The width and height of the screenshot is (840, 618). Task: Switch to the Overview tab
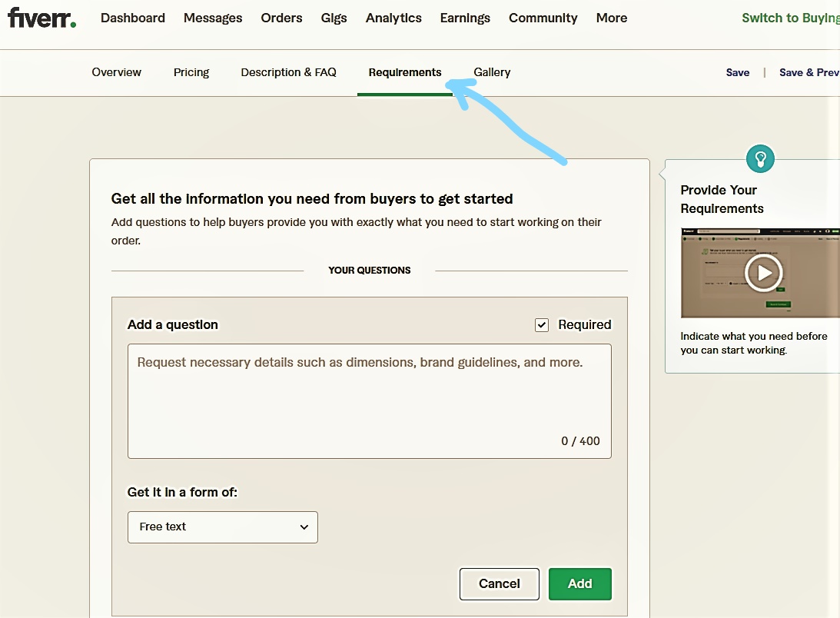tap(116, 72)
